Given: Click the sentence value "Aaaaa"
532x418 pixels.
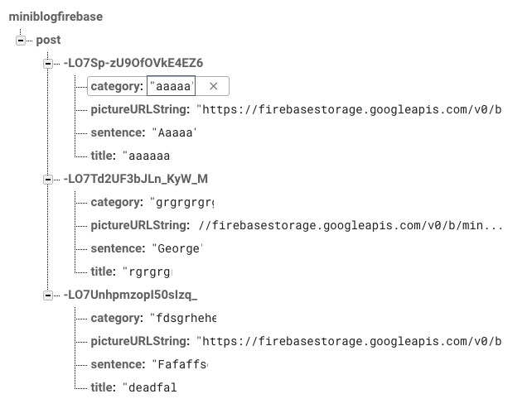Looking at the screenshot, I should (174, 132).
